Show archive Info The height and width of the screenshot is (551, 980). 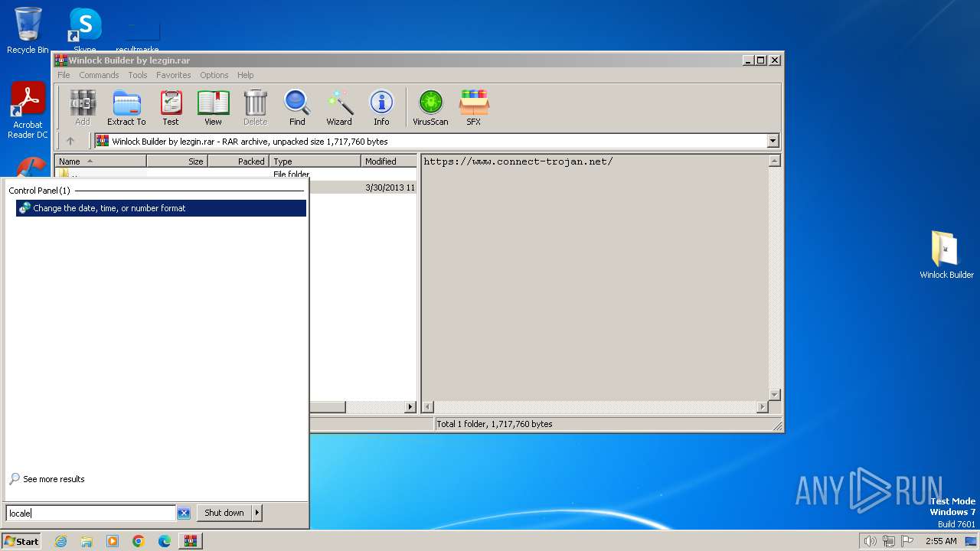pos(381,107)
